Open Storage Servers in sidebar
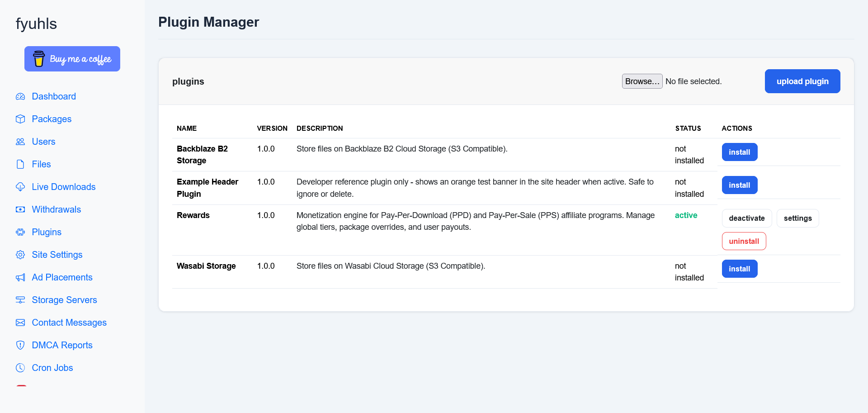Viewport: 868px width, 413px height. (x=64, y=300)
